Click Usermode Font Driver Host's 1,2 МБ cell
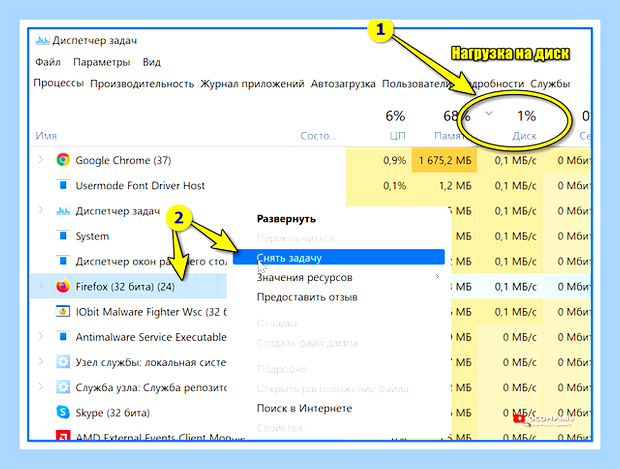The image size is (620, 469). (444, 185)
